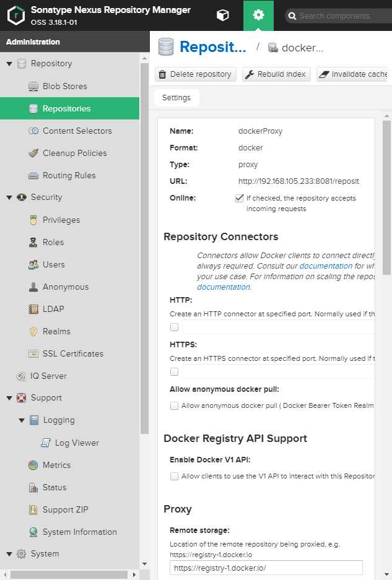Check Enable Docker V1 API option
Screen dimensions: 392x580
(x=174, y=476)
